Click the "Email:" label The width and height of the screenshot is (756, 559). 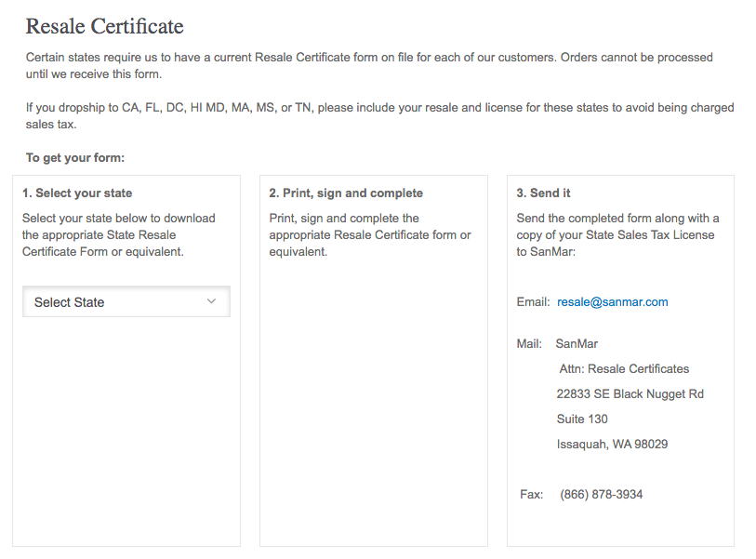pyautogui.click(x=533, y=301)
